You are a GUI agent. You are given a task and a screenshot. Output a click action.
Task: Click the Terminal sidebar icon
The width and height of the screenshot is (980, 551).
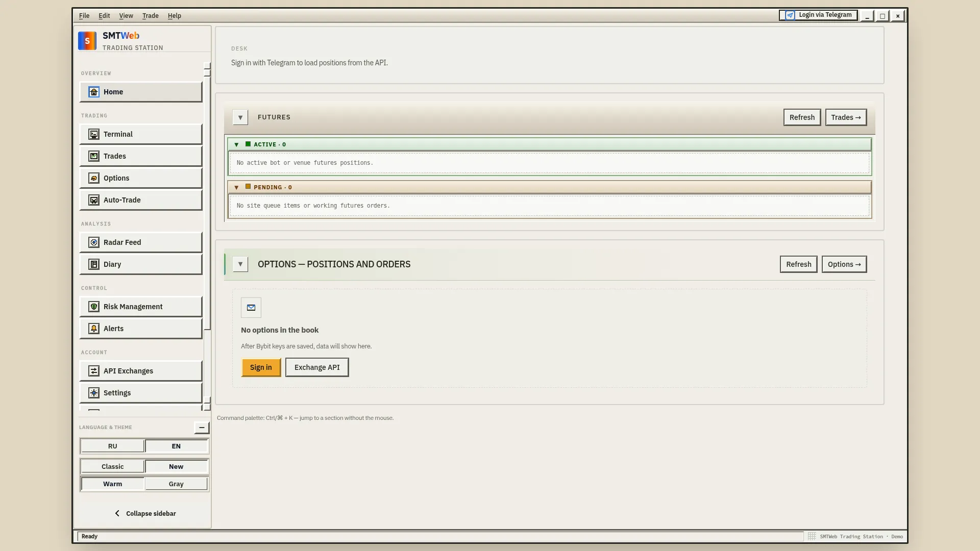pos(94,134)
